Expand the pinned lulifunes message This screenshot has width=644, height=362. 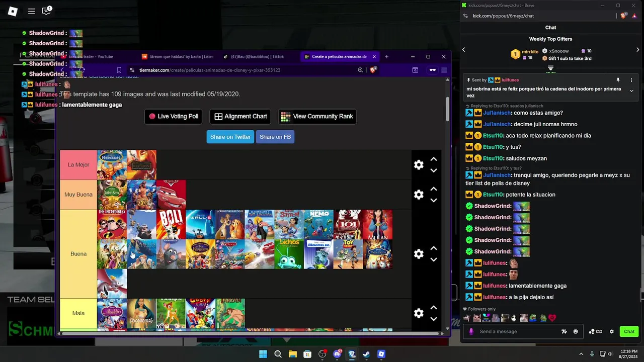click(631, 91)
